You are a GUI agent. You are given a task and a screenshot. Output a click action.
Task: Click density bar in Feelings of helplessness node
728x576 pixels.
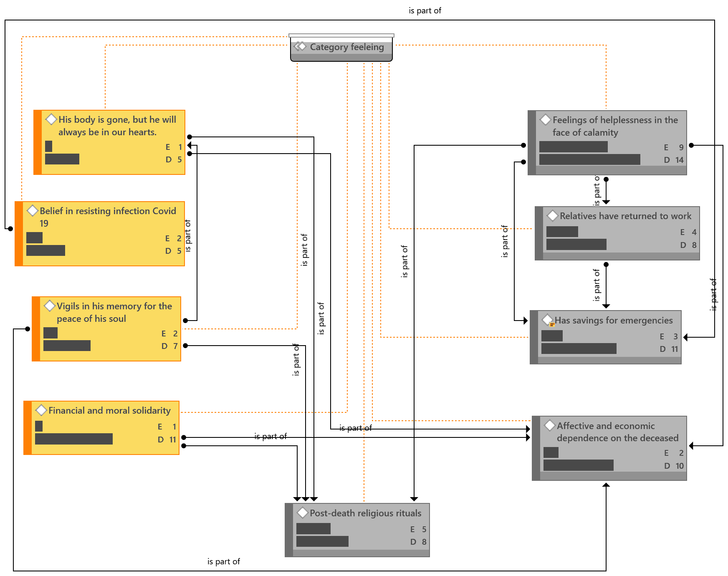coord(589,159)
